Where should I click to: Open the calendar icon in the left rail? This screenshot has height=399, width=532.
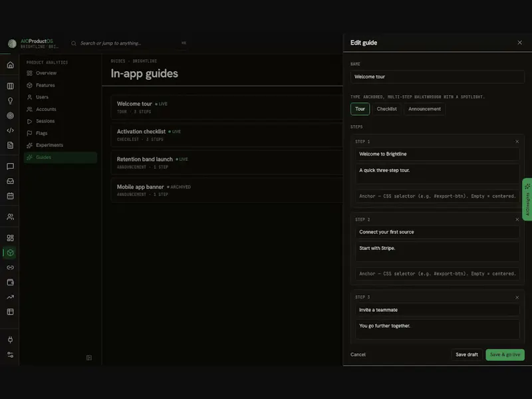(x=10, y=196)
